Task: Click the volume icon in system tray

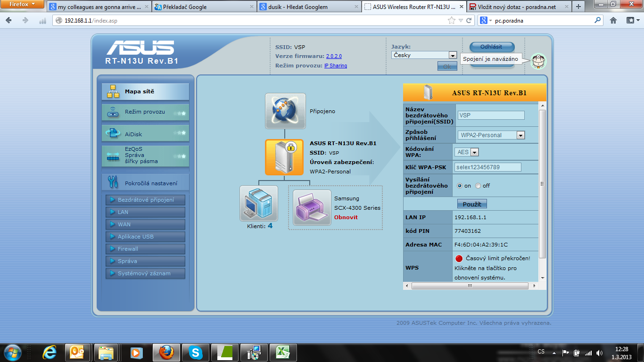Action: click(599, 353)
